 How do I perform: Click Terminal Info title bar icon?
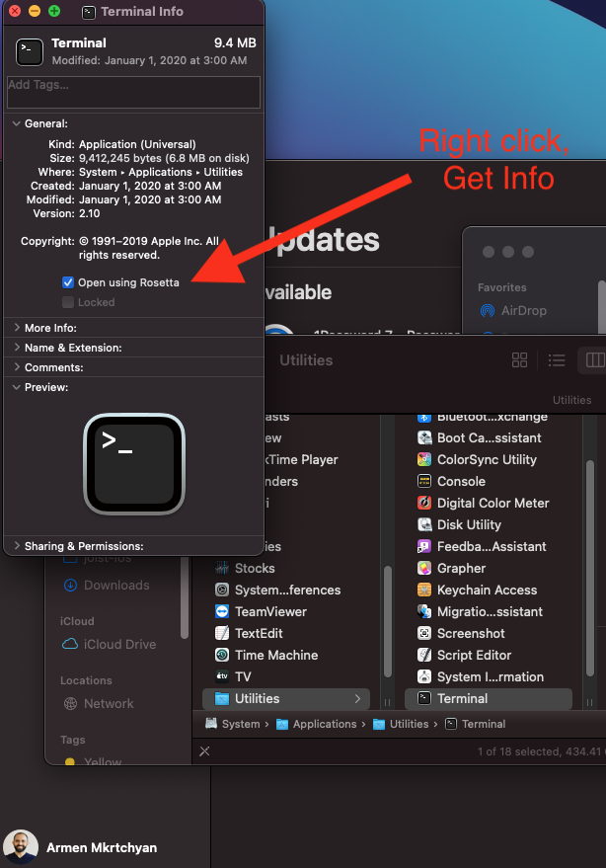(89, 12)
